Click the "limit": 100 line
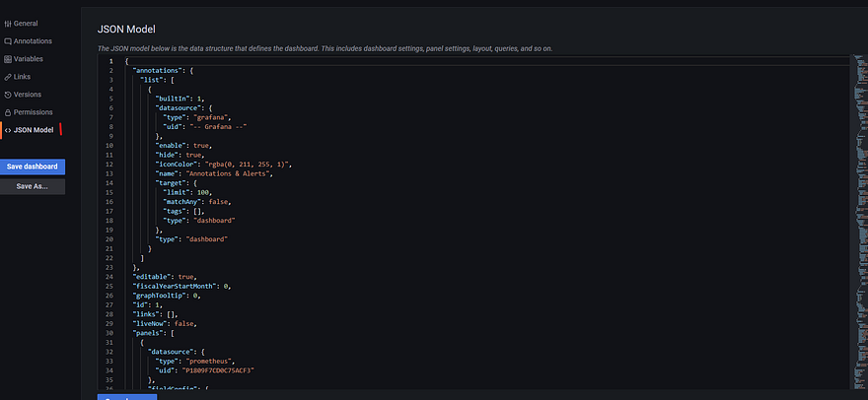The image size is (868, 400). 188,192
